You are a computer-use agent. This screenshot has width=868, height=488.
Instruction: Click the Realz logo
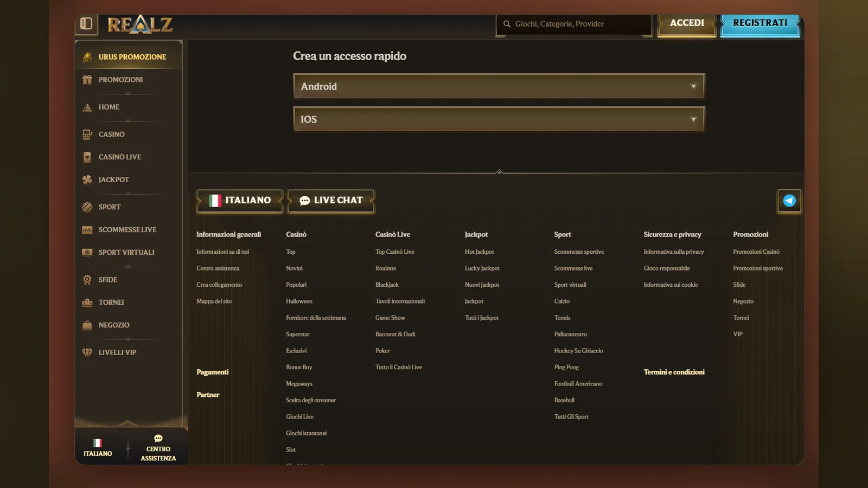tap(140, 24)
